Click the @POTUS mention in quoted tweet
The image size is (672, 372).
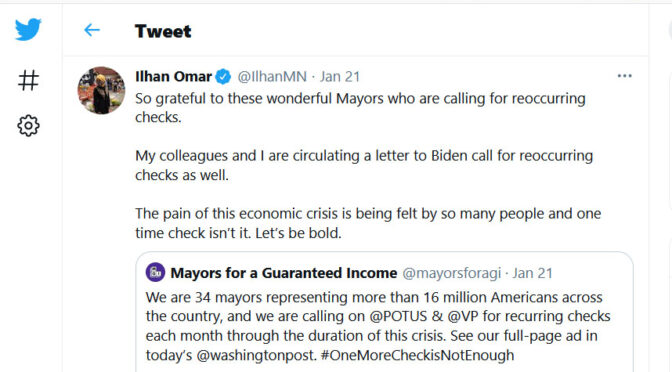[x=398, y=316]
